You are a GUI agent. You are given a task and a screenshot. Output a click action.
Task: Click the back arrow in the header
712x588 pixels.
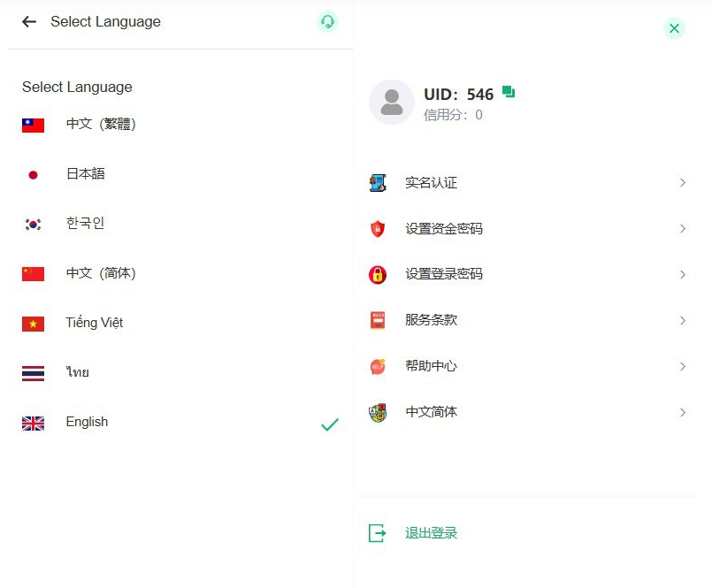(28, 21)
